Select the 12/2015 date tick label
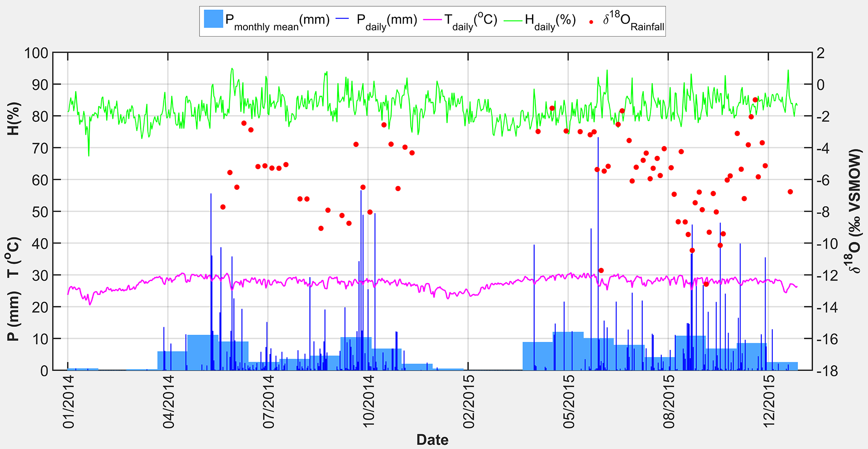This screenshot has width=868, height=449. click(769, 401)
